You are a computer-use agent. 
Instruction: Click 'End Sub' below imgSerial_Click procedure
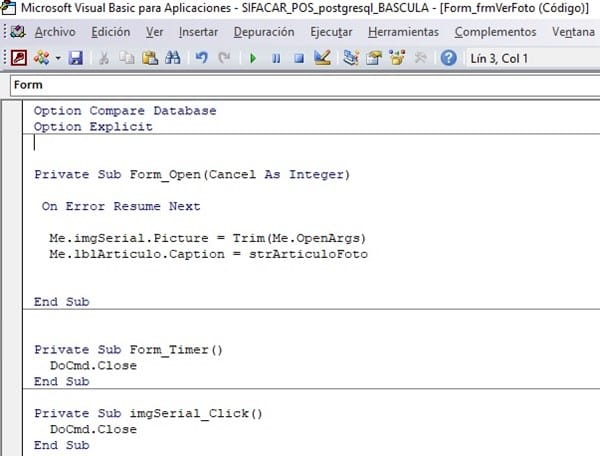click(x=62, y=445)
